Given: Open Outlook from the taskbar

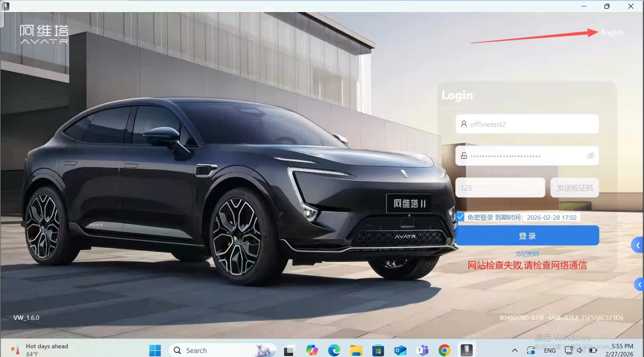Looking at the screenshot, I should [400, 351].
